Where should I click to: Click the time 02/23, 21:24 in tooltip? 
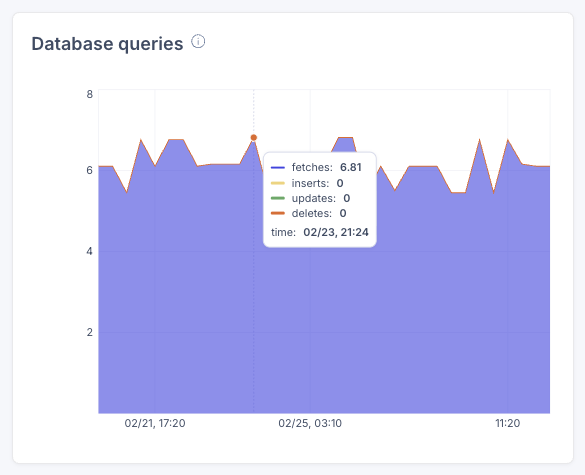[336, 232]
